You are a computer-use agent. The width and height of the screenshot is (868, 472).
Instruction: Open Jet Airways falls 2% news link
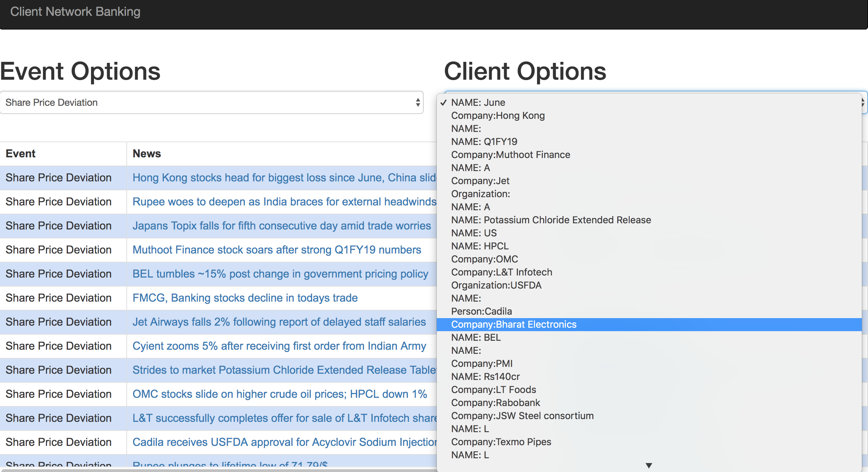click(279, 322)
